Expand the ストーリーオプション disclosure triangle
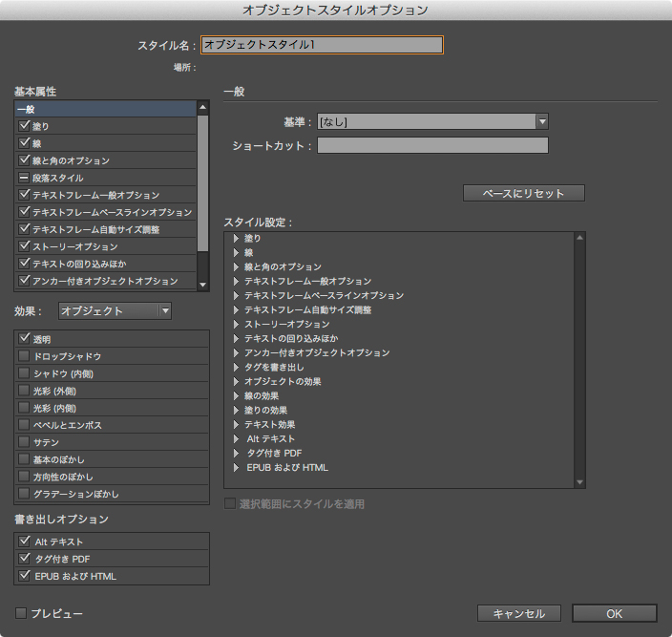Screen dimensions: 672x637 click(236, 324)
